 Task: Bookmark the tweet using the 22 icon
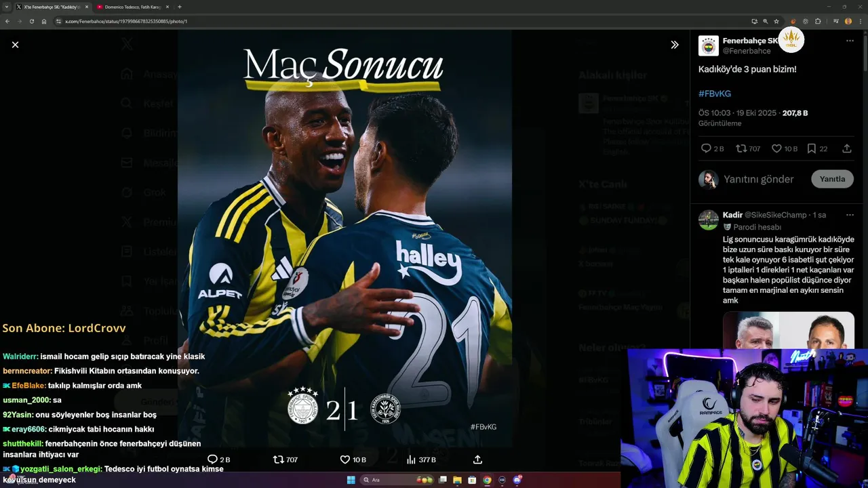click(x=817, y=148)
